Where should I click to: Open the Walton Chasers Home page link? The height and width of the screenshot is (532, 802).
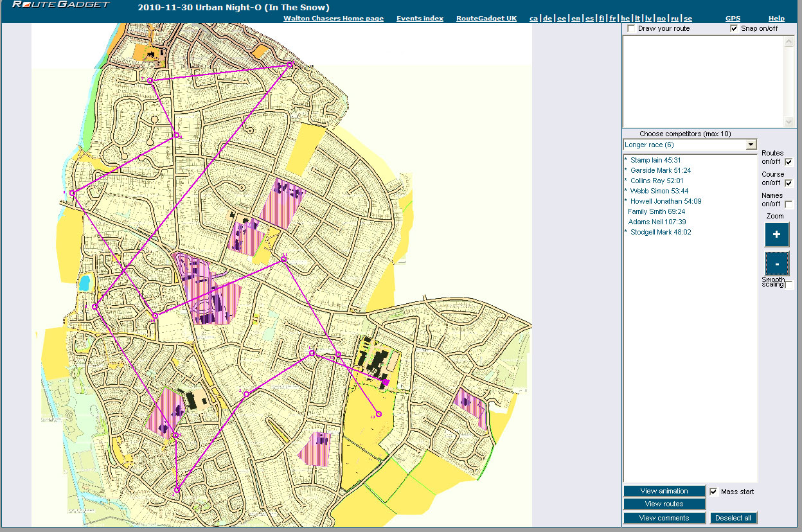pyautogui.click(x=333, y=19)
